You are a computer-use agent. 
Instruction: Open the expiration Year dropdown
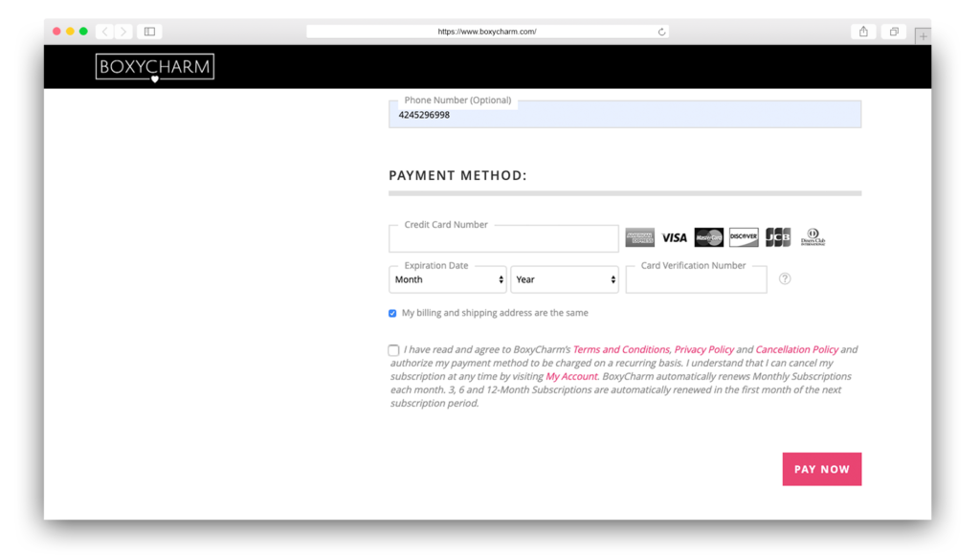(565, 279)
